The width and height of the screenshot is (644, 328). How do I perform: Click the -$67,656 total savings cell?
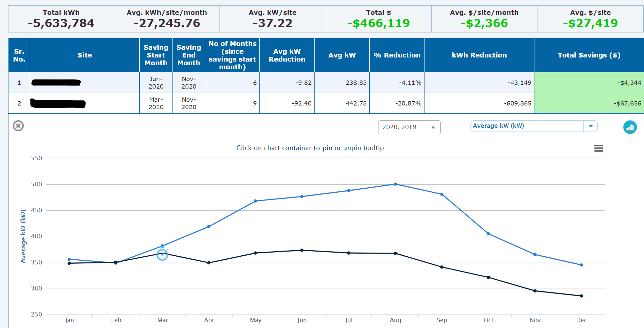(589, 103)
